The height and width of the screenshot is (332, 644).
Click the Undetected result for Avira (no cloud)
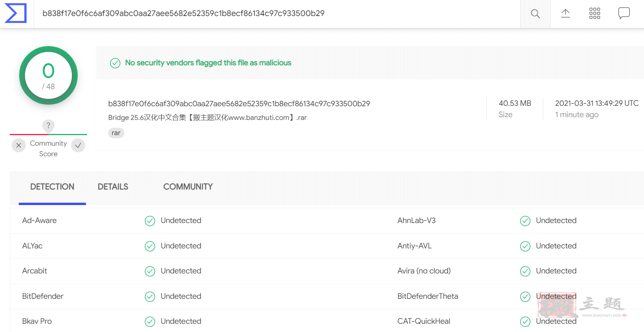(x=556, y=271)
